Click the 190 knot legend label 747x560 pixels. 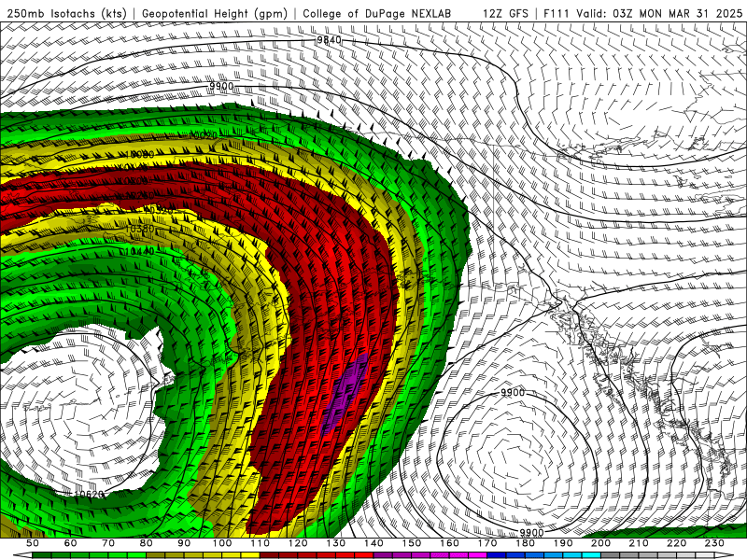click(x=563, y=543)
